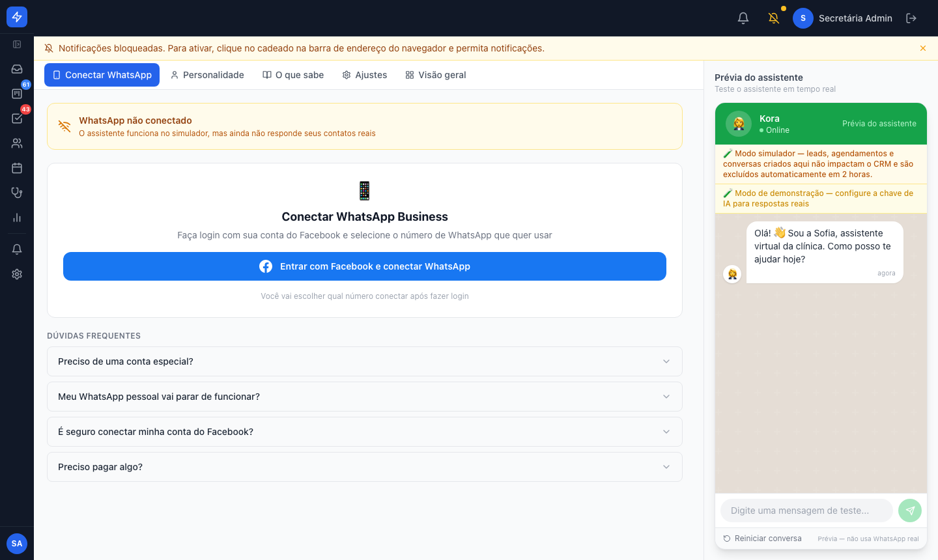Go to the Ajustes tab

[365, 75]
